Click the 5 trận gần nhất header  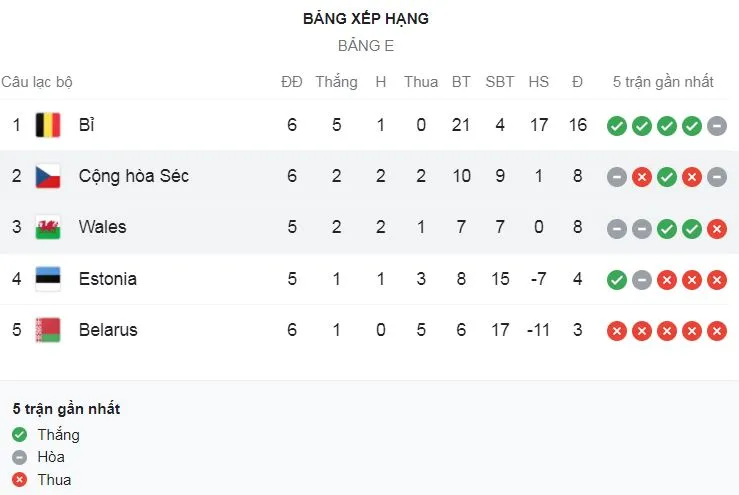[x=663, y=82]
